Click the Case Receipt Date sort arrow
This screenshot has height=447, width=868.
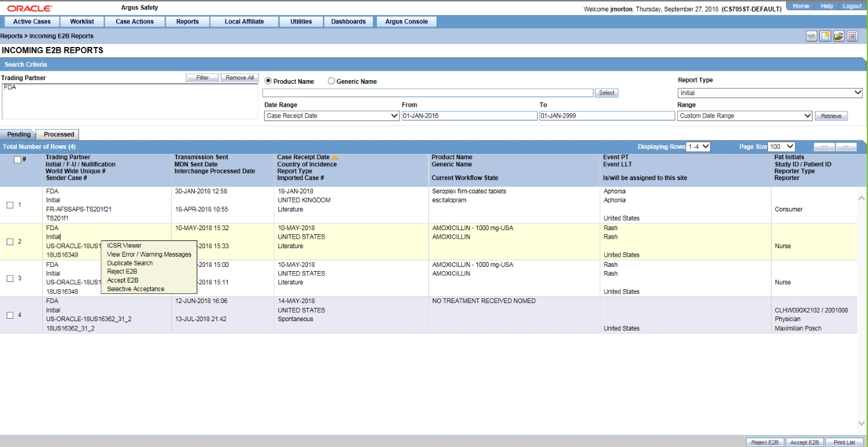pos(335,157)
